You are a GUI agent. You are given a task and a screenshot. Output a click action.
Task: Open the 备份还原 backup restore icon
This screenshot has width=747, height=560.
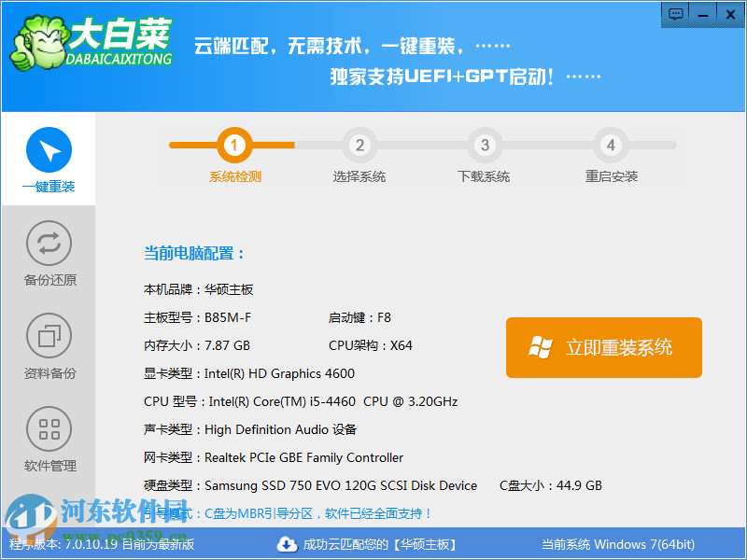[49, 243]
